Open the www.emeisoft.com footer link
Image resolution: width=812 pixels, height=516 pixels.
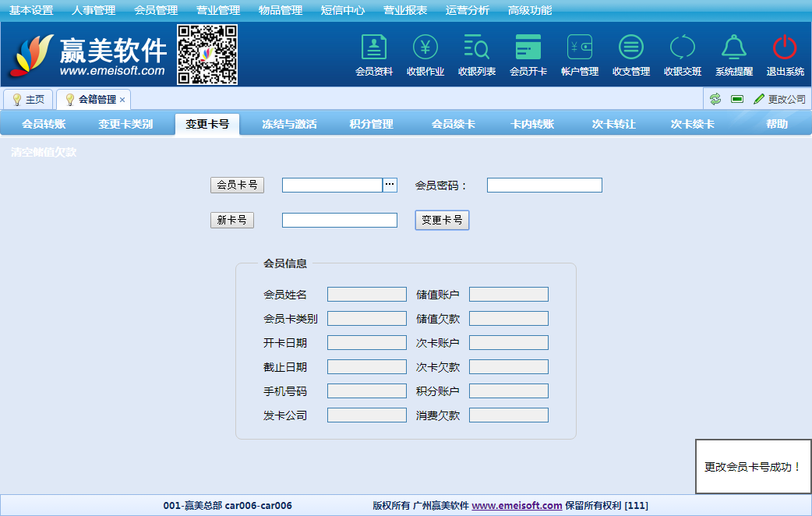(517, 505)
